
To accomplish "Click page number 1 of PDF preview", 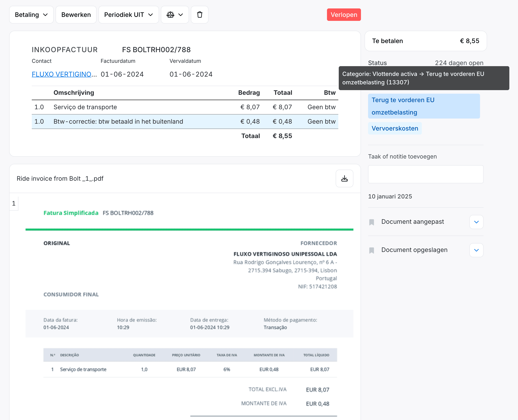I will click(x=14, y=204).
